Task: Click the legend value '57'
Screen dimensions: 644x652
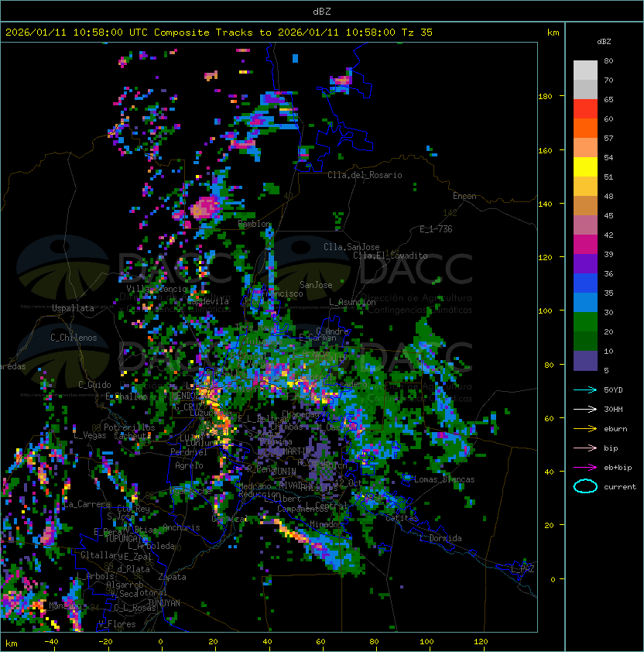Action: point(608,138)
